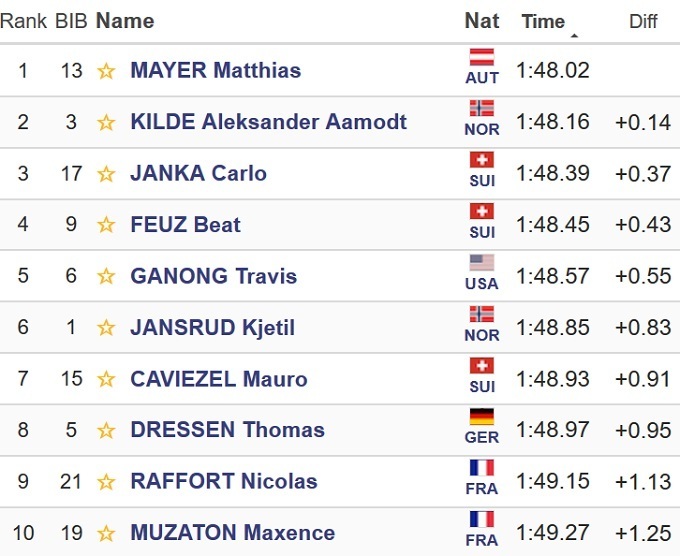The height and width of the screenshot is (556, 680).
Task: Click the star beside FEUZ Beat
Action: point(106,225)
